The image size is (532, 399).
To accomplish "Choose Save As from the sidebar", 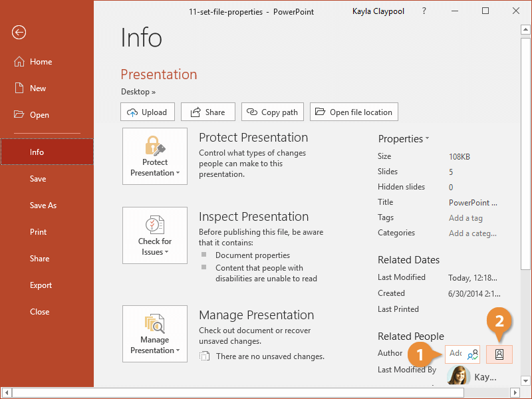I will point(43,205).
